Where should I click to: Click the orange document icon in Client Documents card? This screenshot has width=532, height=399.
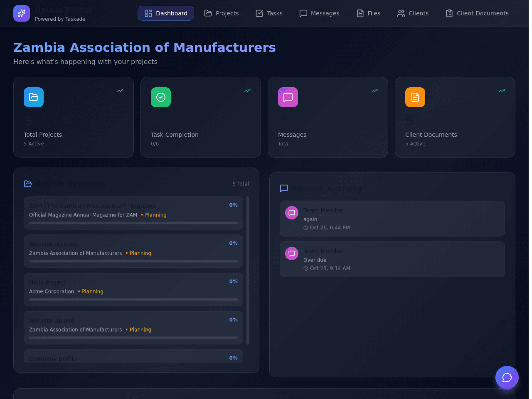coord(415,97)
